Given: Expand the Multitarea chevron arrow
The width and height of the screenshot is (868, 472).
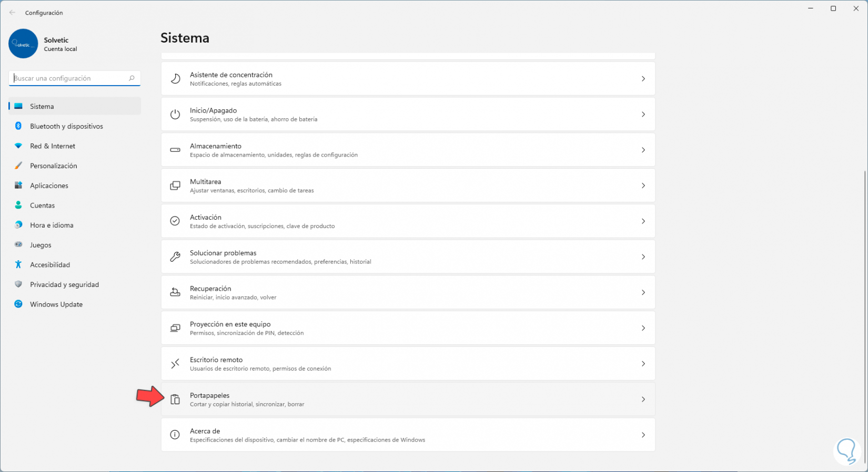Looking at the screenshot, I should 643,186.
